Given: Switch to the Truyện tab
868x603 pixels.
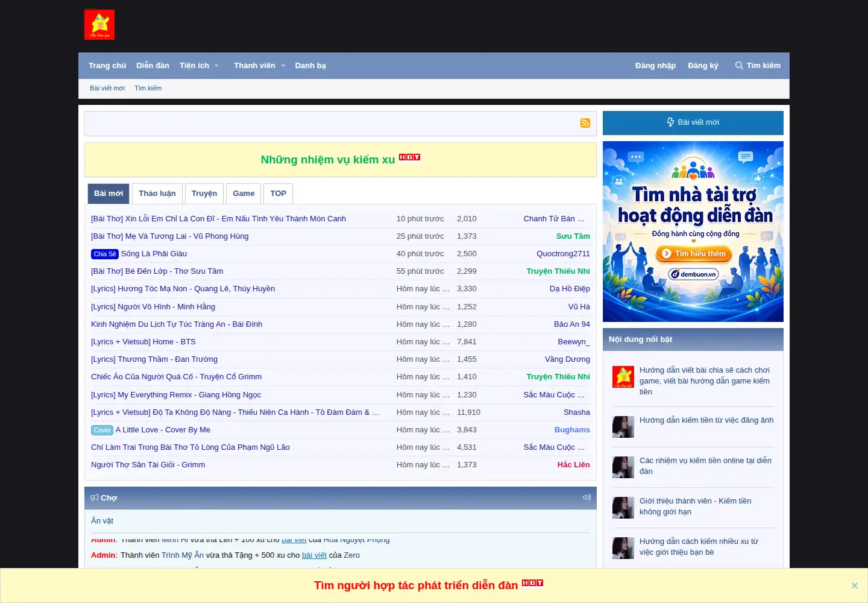Looking at the screenshot, I should (x=204, y=194).
